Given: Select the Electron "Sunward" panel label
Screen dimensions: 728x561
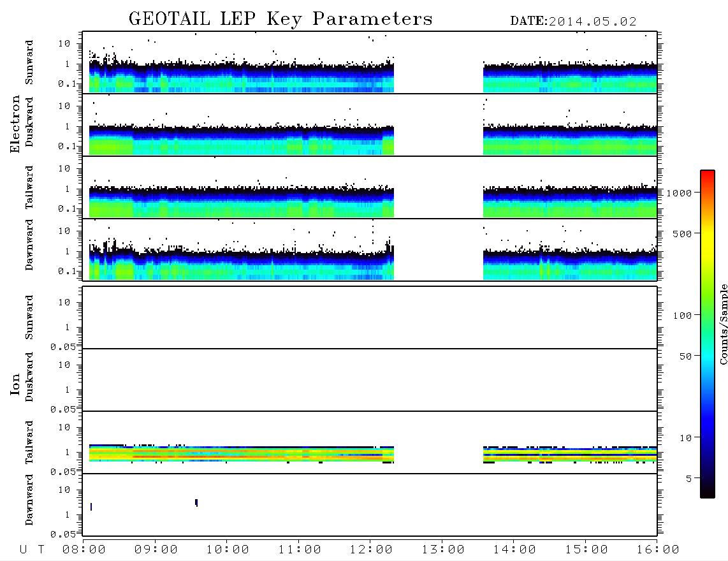Looking at the screenshot, I should [x=29, y=62].
